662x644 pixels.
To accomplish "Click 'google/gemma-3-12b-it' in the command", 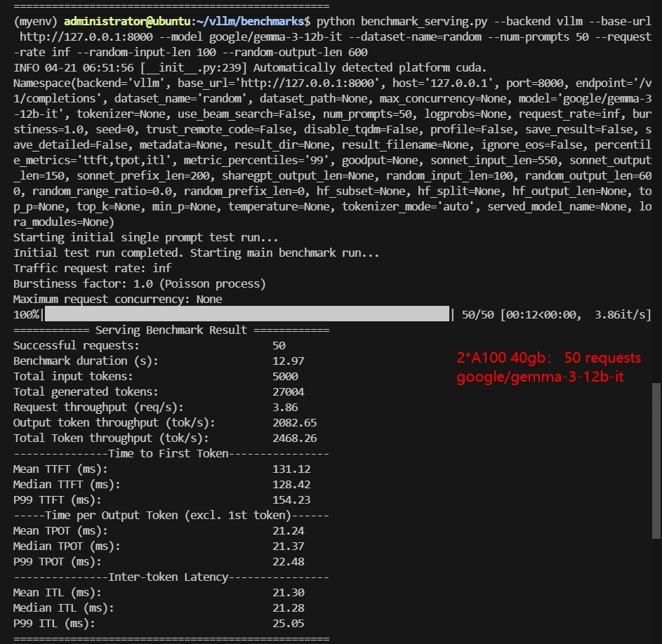I will pos(275,37).
